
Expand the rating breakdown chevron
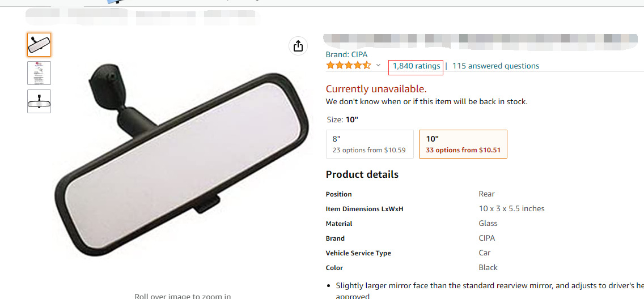pyautogui.click(x=378, y=66)
